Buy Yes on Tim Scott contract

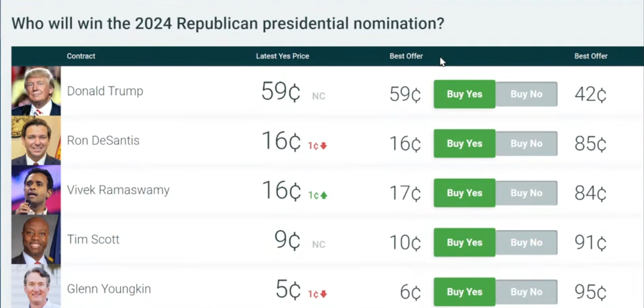(x=464, y=242)
